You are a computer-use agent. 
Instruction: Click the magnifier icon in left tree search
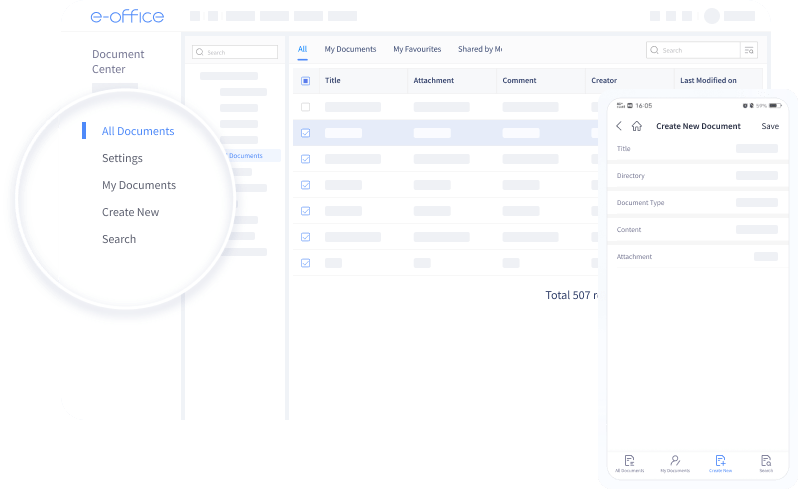point(200,52)
